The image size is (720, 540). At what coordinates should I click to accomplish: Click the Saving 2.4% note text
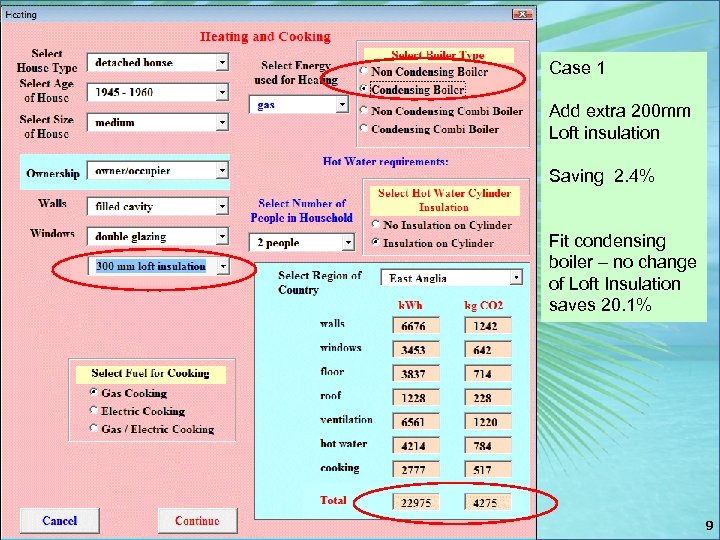point(602,176)
